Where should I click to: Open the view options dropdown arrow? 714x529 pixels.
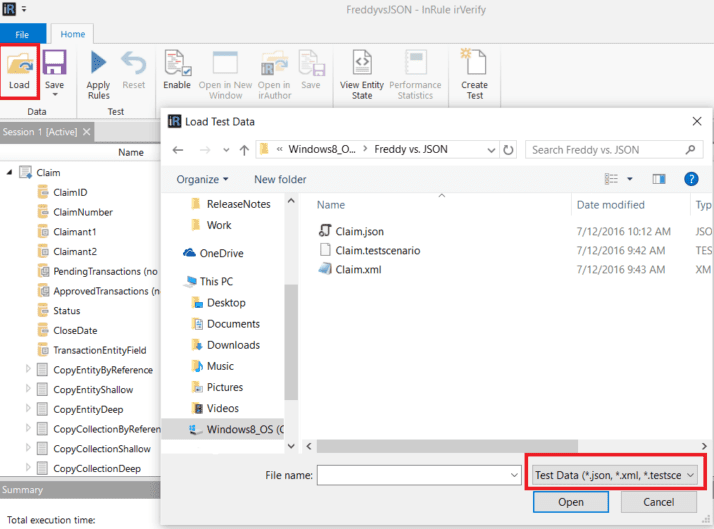click(x=630, y=179)
